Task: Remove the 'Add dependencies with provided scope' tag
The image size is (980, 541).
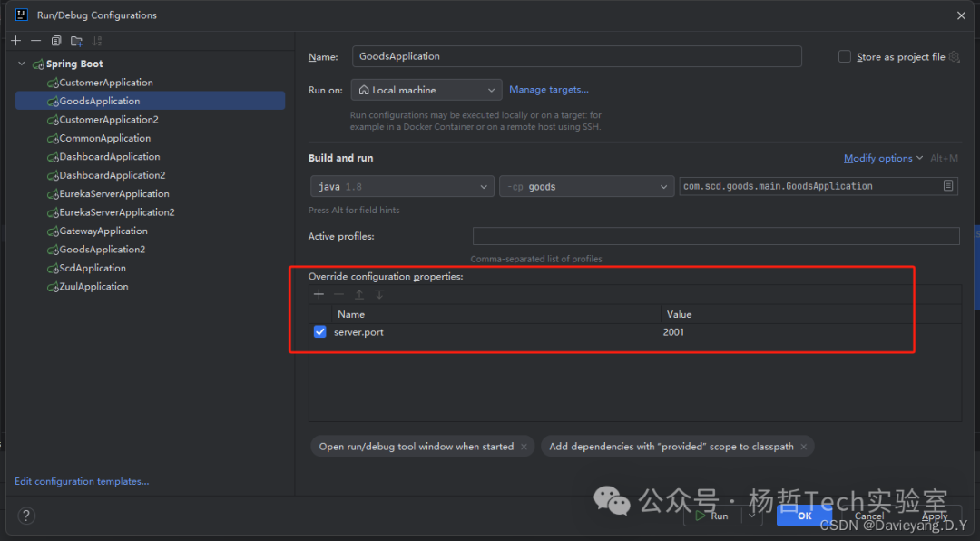Action: click(x=803, y=447)
